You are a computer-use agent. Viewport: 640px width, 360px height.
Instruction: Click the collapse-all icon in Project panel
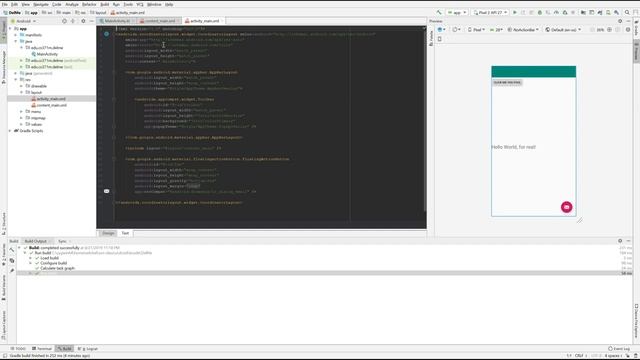73,21
